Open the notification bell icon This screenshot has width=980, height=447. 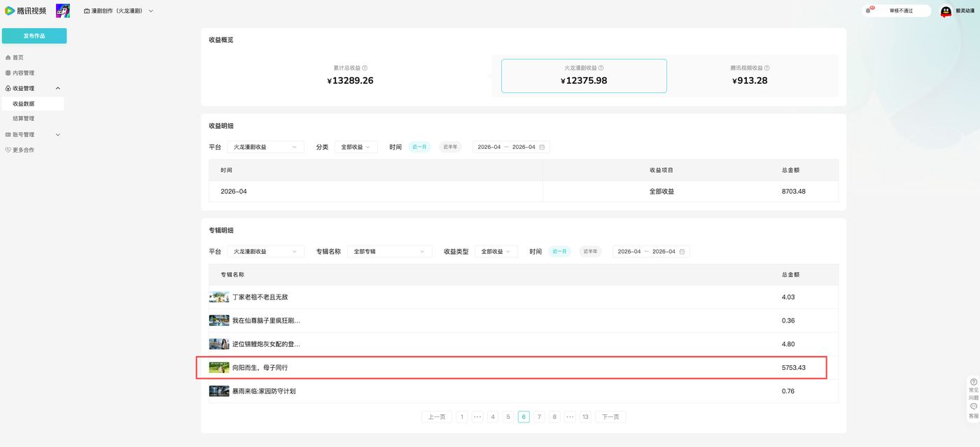[869, 10]
